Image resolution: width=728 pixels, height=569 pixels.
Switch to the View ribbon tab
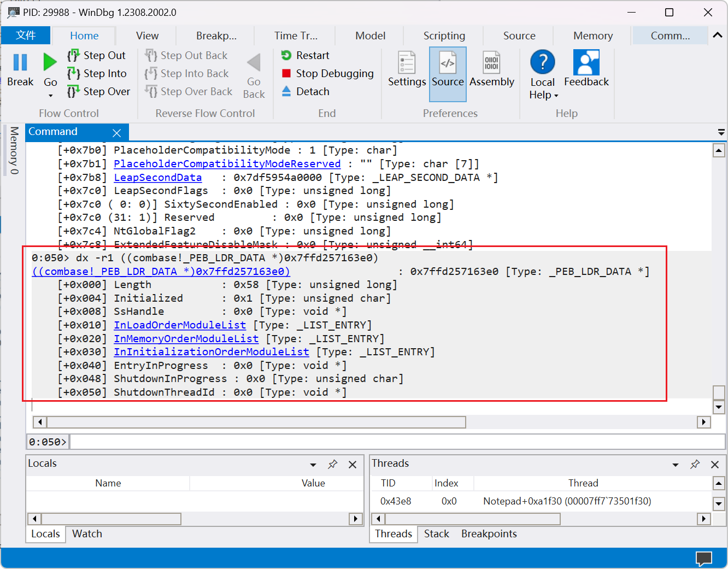(148, 36)
